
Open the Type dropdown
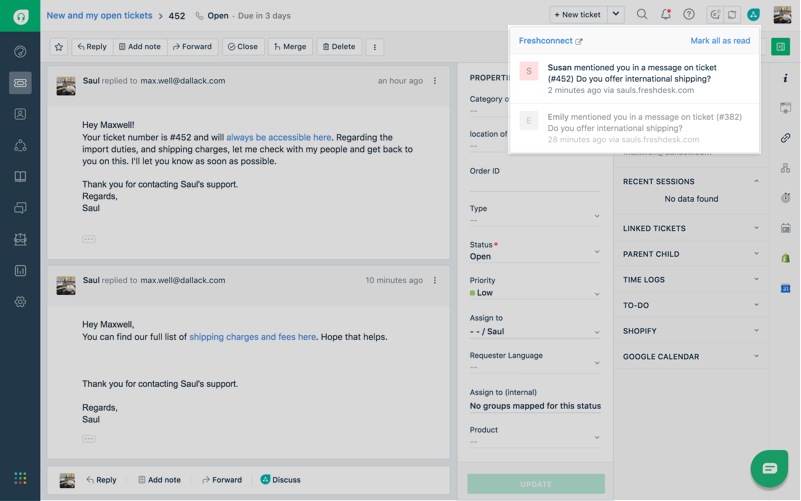[535, 216]
